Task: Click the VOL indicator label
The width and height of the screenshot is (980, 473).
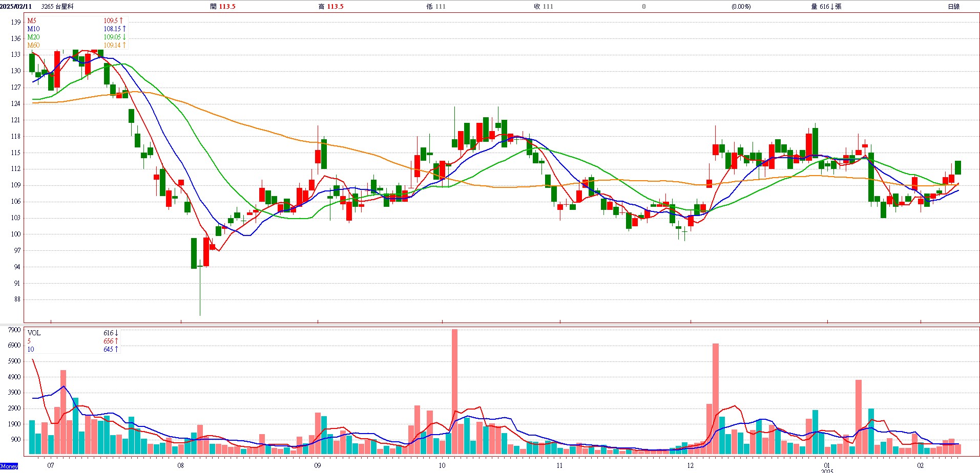Action: [34, 333]
